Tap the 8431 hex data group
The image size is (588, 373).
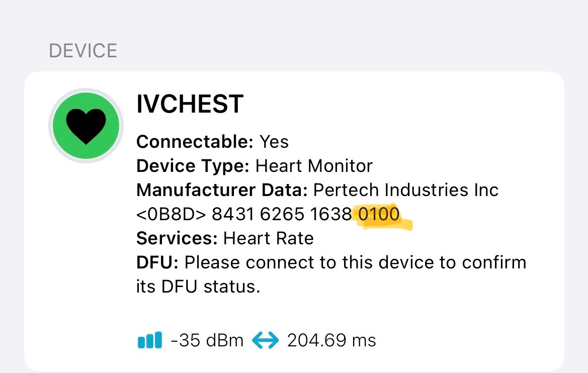[233, 214]
